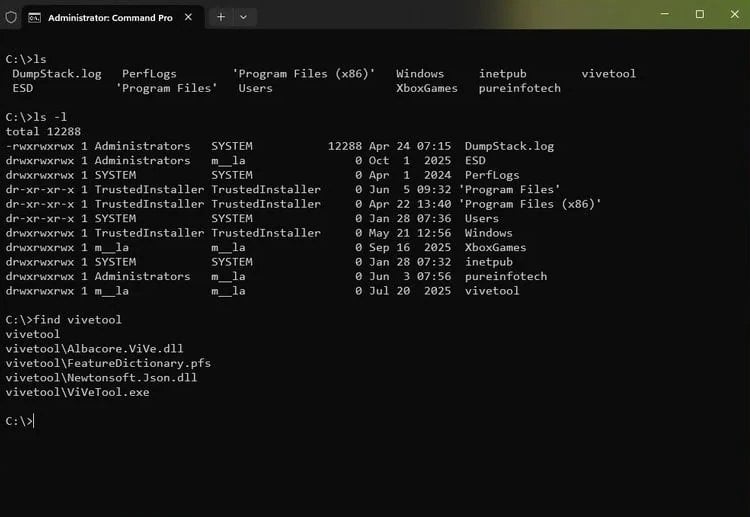Click the first command line 'C:\>ls'

point(26,59)
